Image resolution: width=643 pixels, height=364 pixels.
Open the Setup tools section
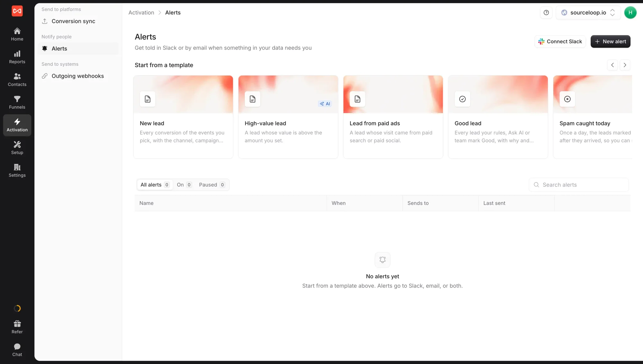[x=17, y=148]
